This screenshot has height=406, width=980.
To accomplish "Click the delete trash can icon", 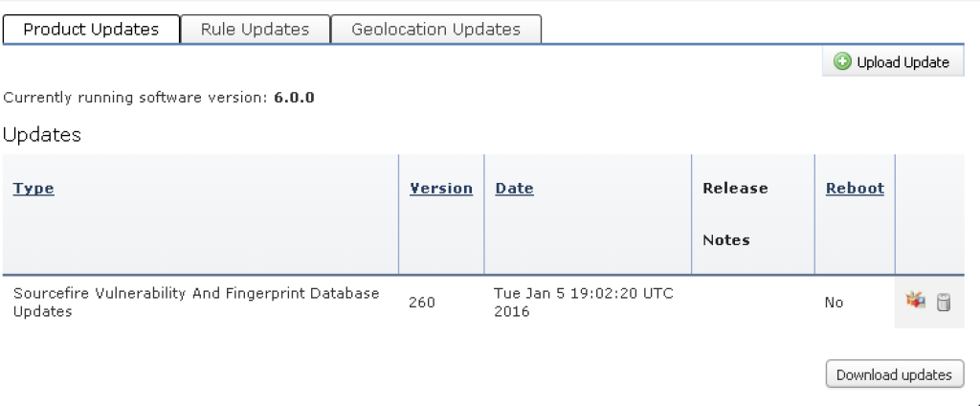I will 943,303.
